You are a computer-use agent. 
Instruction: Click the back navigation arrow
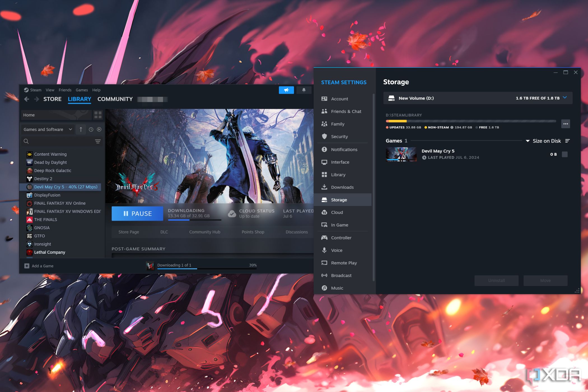[26, 99]
